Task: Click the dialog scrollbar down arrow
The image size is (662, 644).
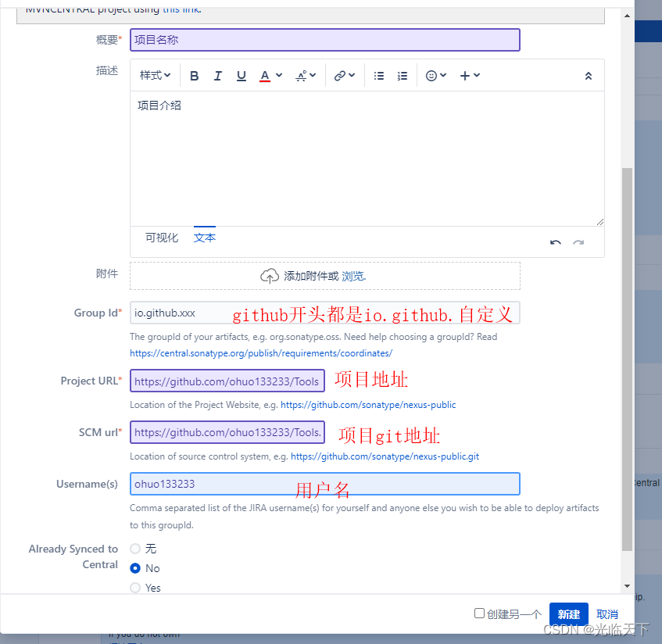Action: [627, 585]
